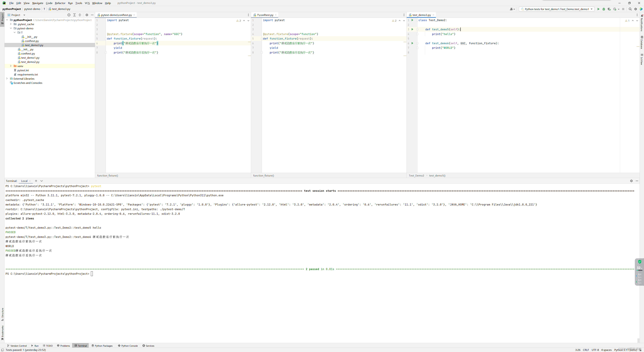Click the CRLF line separator status item
This screenshot has width=644, height=352.
point(586,350)
